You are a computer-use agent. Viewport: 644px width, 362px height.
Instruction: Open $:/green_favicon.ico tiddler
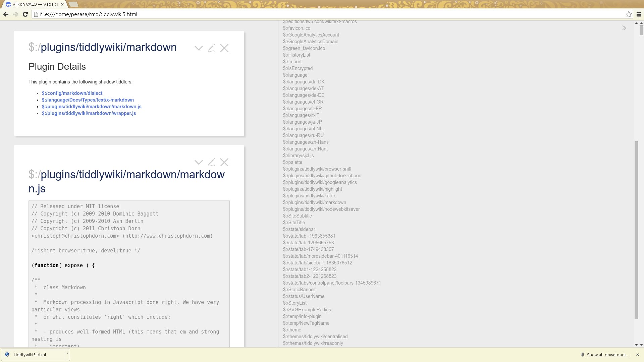[304, 48]
